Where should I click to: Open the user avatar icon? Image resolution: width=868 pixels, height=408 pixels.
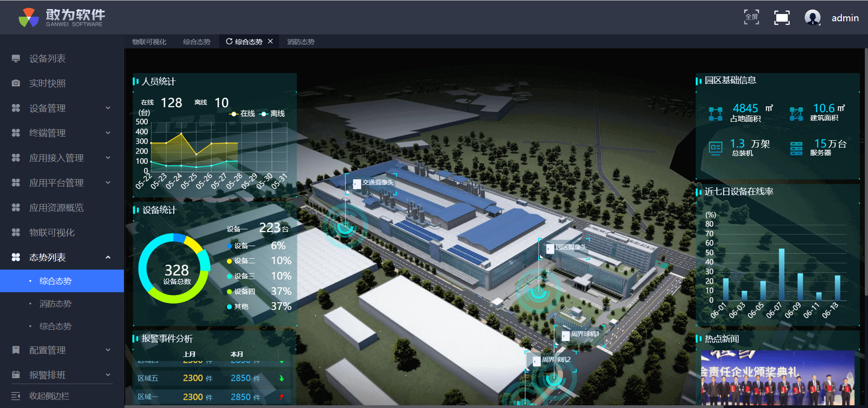coord(813,18)
